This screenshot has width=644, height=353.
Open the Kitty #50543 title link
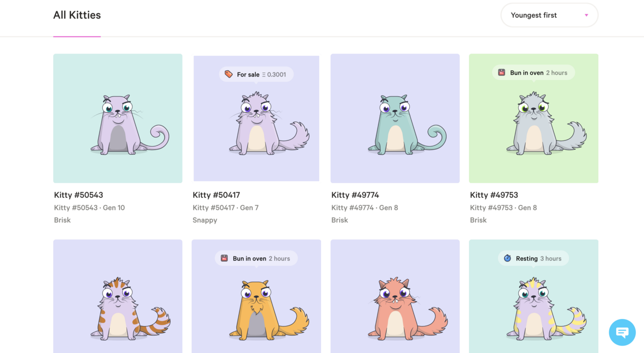pyautogui.click(x=78, y=195)
